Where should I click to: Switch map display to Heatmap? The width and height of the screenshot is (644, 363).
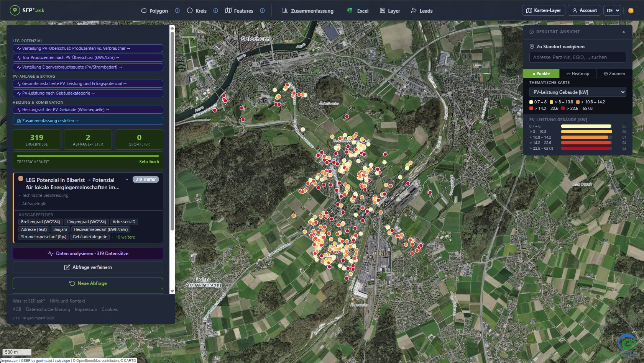[x=578, y=74]
